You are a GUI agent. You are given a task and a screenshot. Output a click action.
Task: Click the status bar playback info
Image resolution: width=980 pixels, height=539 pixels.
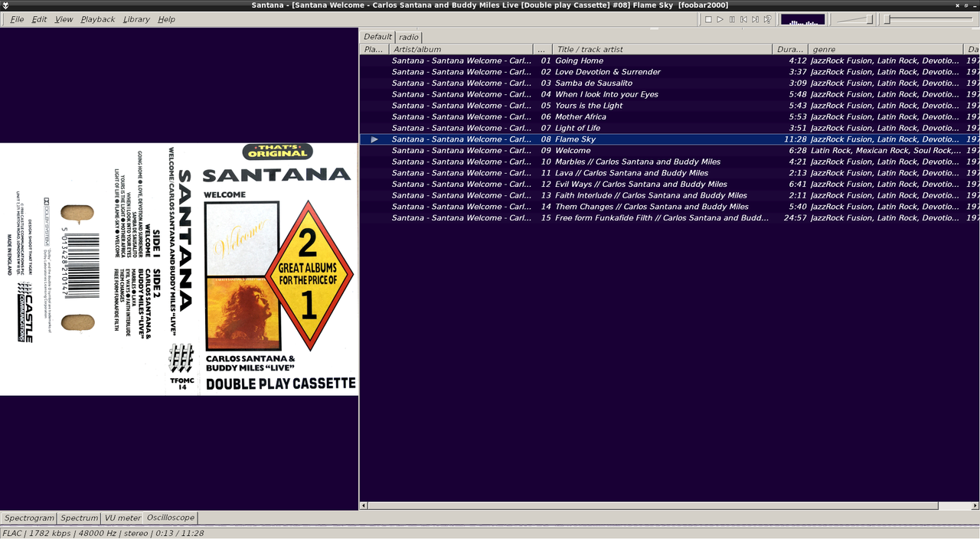click(103, 533)
